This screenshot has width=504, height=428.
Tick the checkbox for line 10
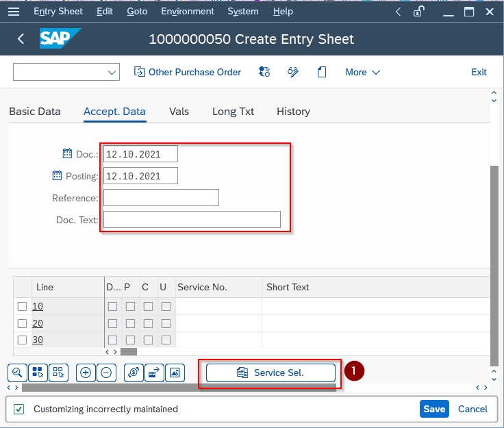[x=23, y=306]
